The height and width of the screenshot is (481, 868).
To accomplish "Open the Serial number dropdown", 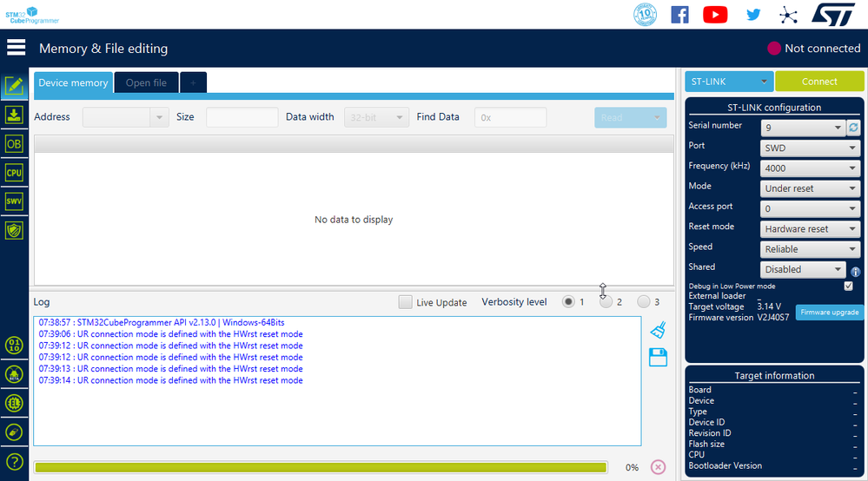I will tap(803, 128).
